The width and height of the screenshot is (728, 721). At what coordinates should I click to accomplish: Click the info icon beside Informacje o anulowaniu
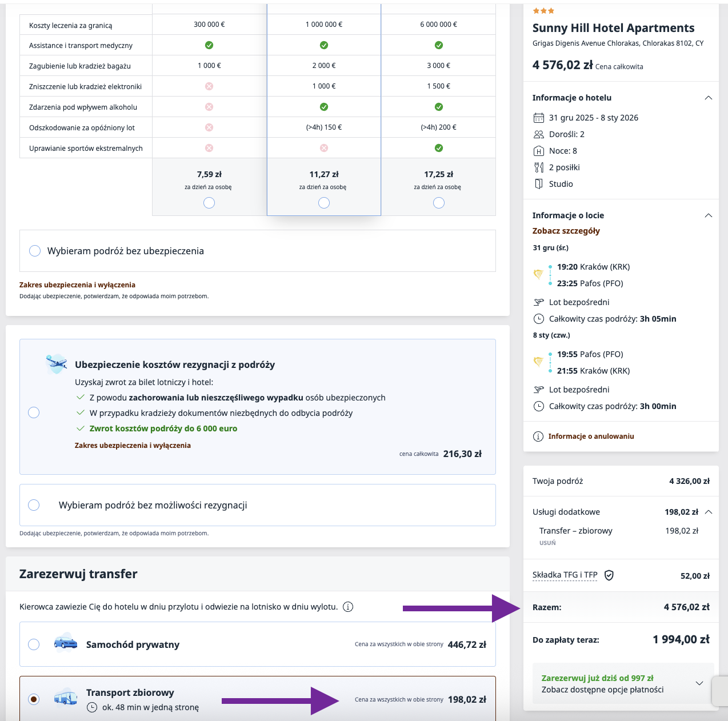pyautogui.click(x=538, y=436)
